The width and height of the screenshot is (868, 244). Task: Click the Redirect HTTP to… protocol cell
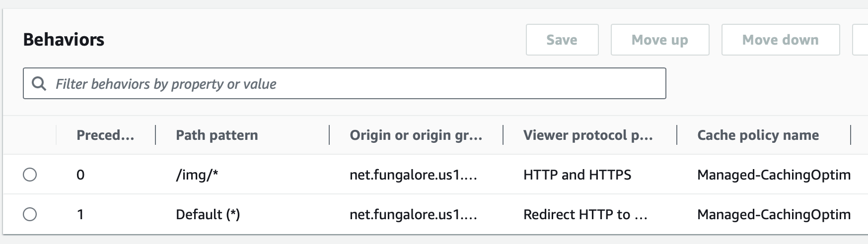585,214
